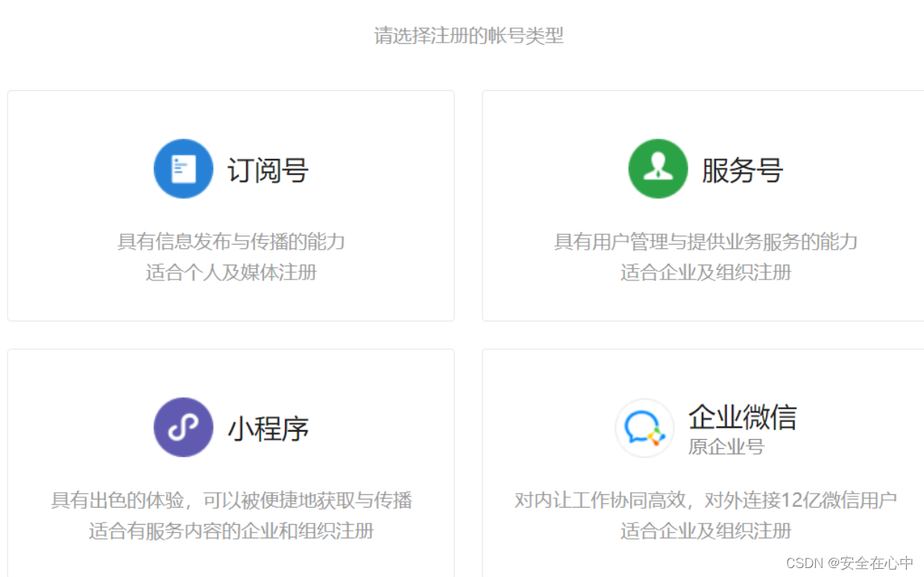Click the heading 请选择注册的帐号类型
The height and width of the screenshot is (577, 924).
[x=469, y=36]
